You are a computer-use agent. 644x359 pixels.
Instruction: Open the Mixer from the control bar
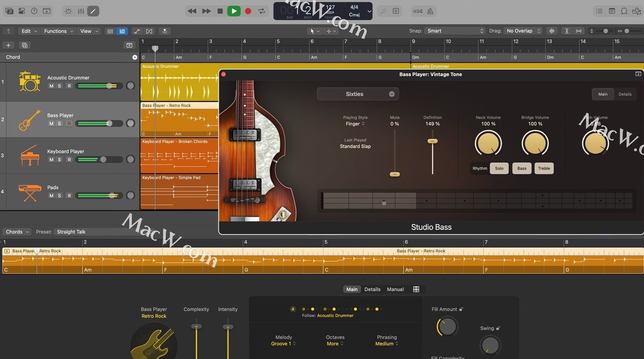[x=81, y=11]
